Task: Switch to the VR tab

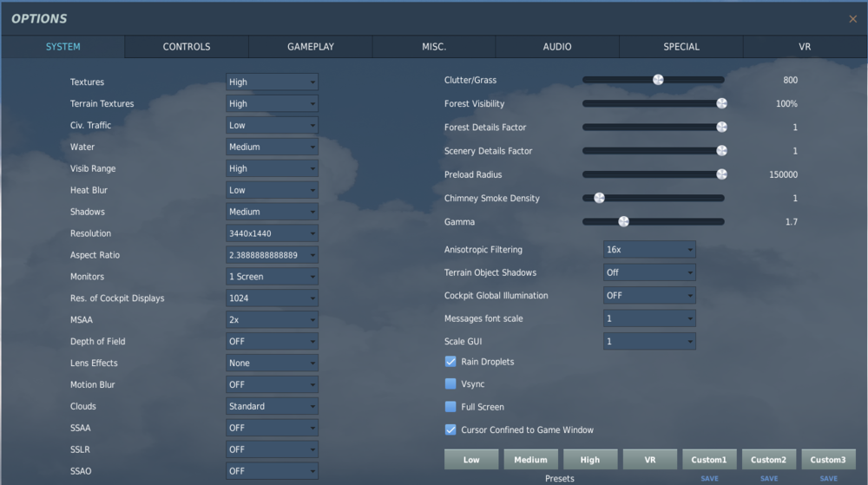Action: click(805, 47)
